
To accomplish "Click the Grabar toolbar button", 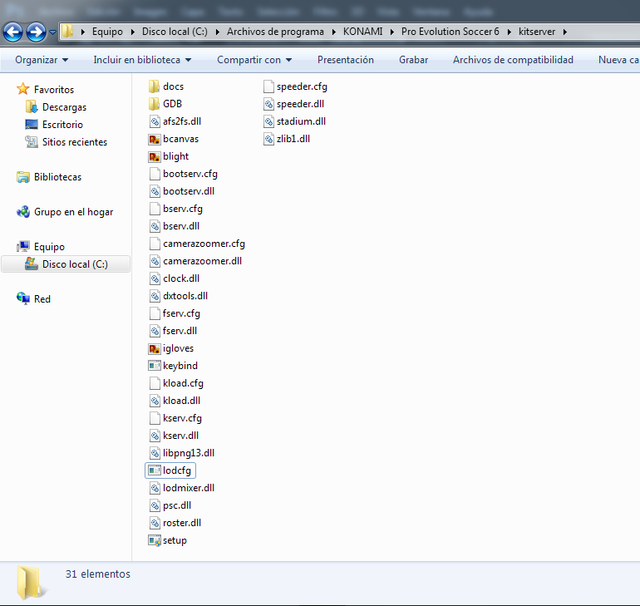I will (413, 60).
